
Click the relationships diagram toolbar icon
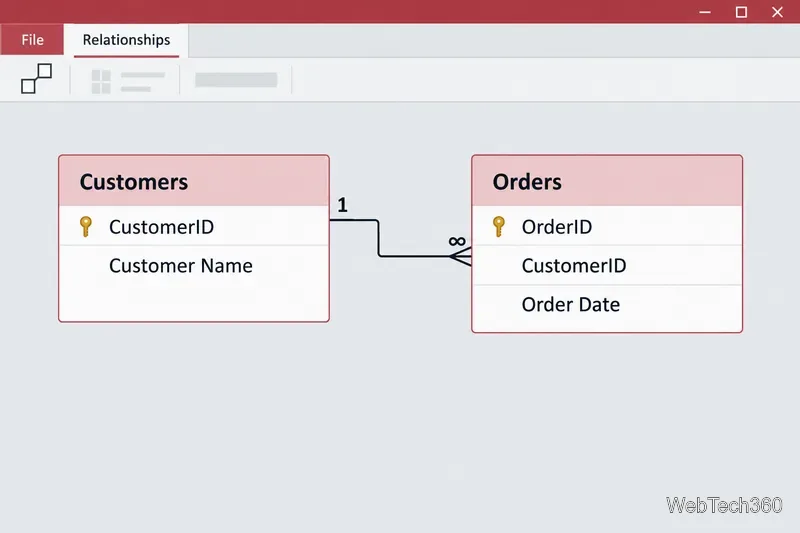click(x=36, y=79)
